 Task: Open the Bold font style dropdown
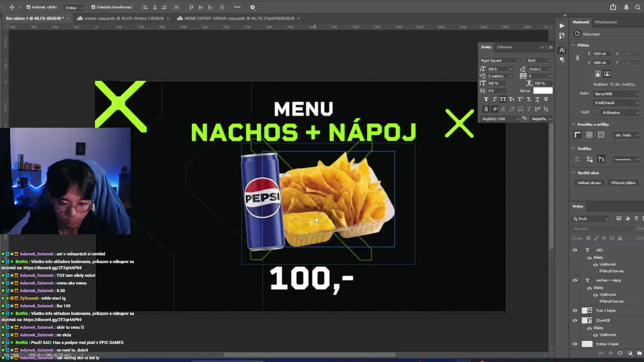pos(539,60)
